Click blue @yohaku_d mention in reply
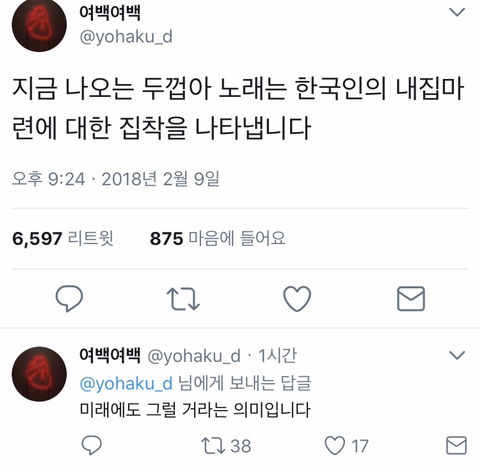This screenshot has height=470, width=480. click(x=126, y=383)
